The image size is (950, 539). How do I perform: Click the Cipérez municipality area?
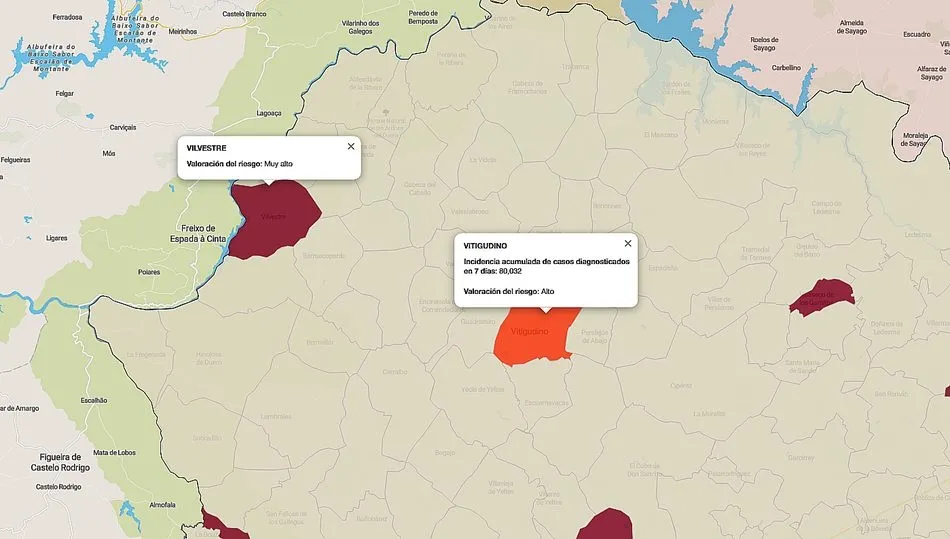(681, 385)
